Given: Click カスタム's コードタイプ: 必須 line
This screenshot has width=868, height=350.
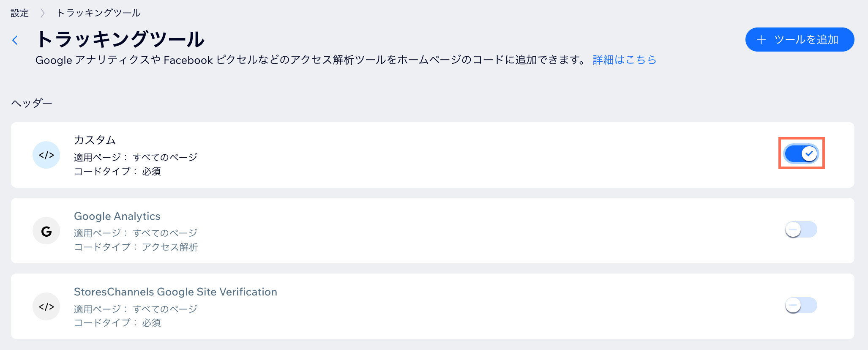Looking at the screenshot, I should tap(117, 171).
